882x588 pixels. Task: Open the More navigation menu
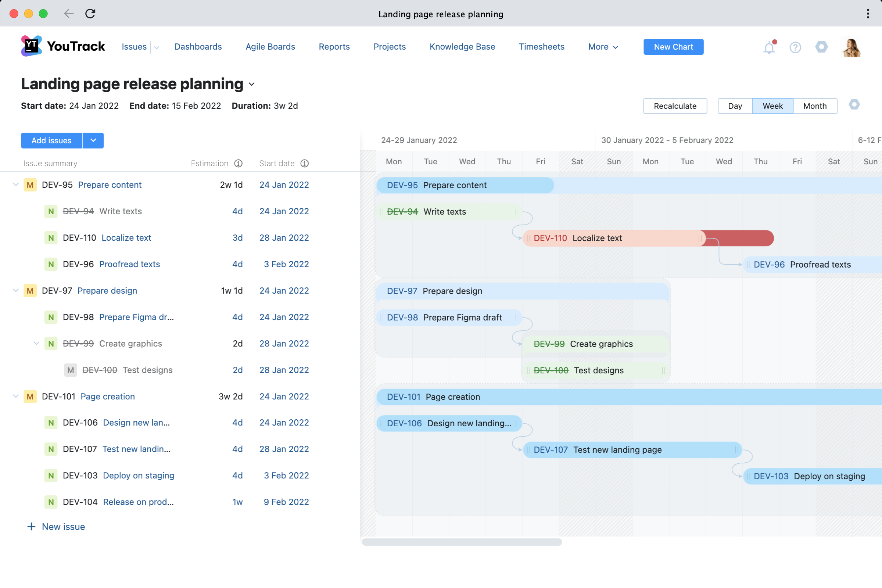pyautogui.click(x=603, y=47)
